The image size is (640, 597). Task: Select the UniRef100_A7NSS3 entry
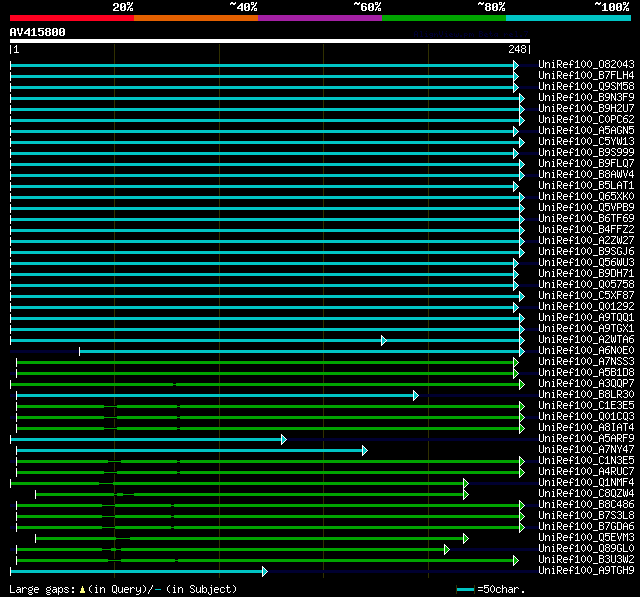pos(586,362)
